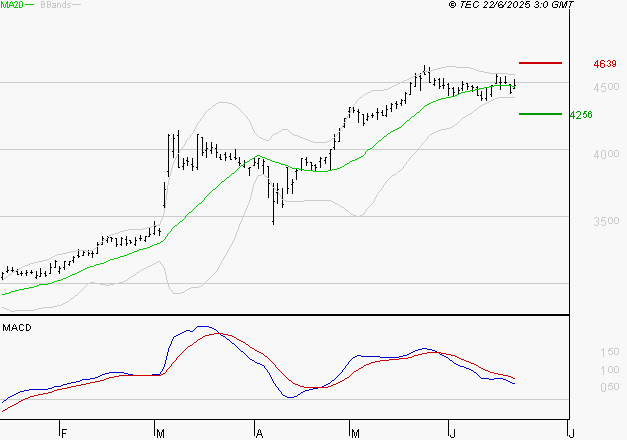
Task: Click the 4000 price axis label
Action: click(x=606, y=154)
